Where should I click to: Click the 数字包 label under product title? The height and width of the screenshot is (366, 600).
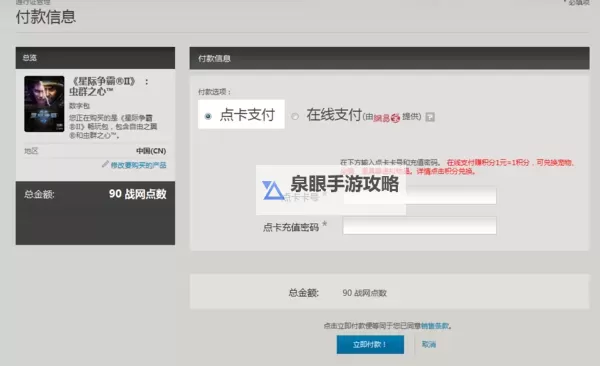[79, 106]
